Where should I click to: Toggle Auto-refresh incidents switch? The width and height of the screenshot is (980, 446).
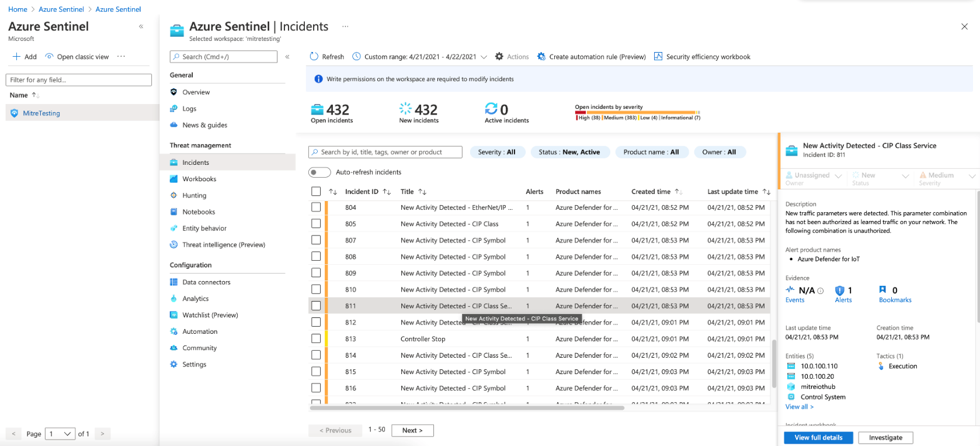point(319,172)
